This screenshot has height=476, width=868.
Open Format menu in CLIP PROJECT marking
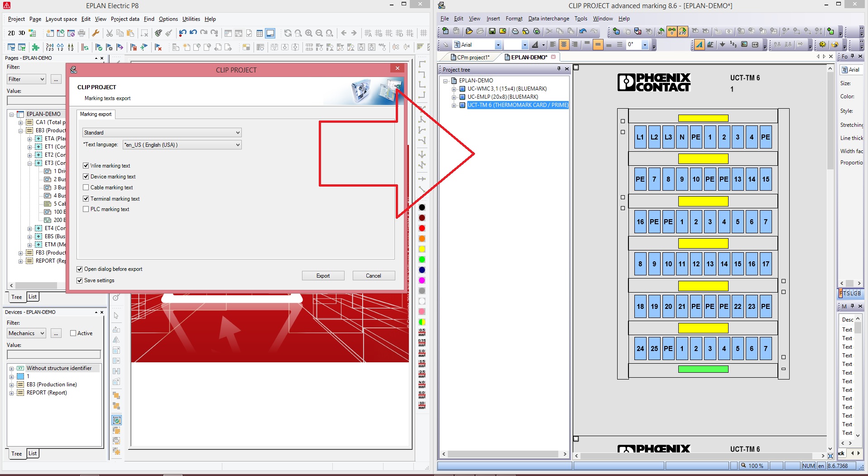514,19
